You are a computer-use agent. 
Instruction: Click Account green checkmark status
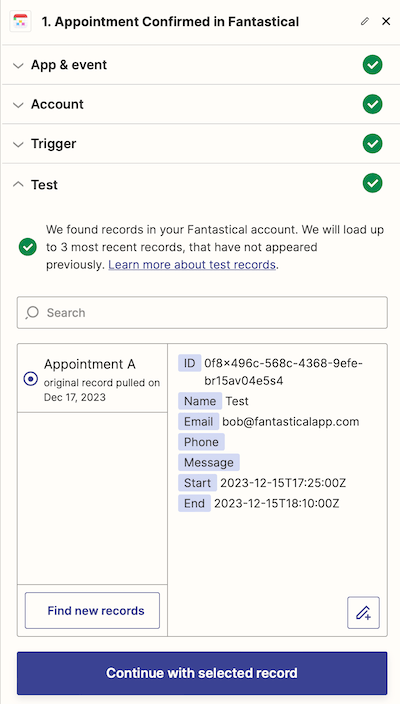[373, 104]
